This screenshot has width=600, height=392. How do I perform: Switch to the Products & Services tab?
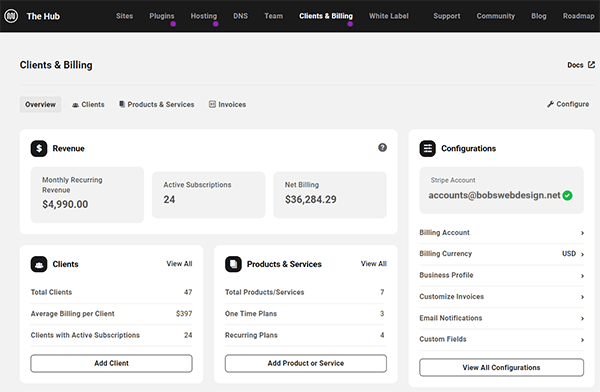click(x=157, y=105)
